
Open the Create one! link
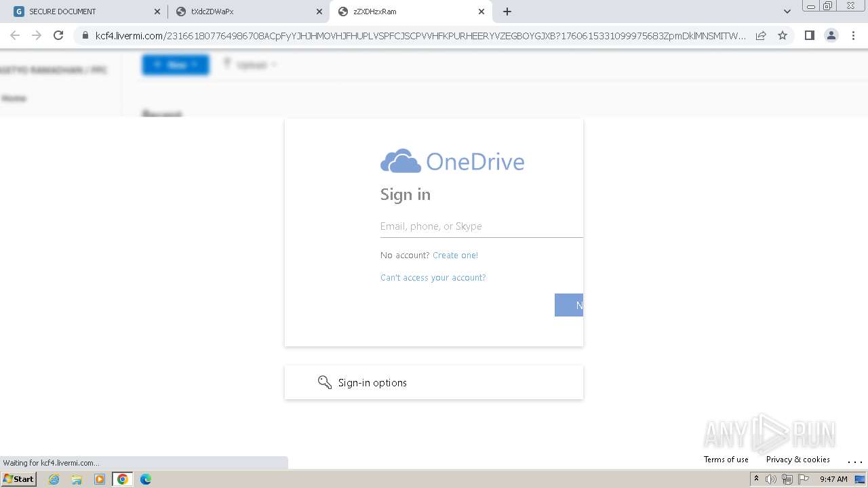[x=455, y=256]
